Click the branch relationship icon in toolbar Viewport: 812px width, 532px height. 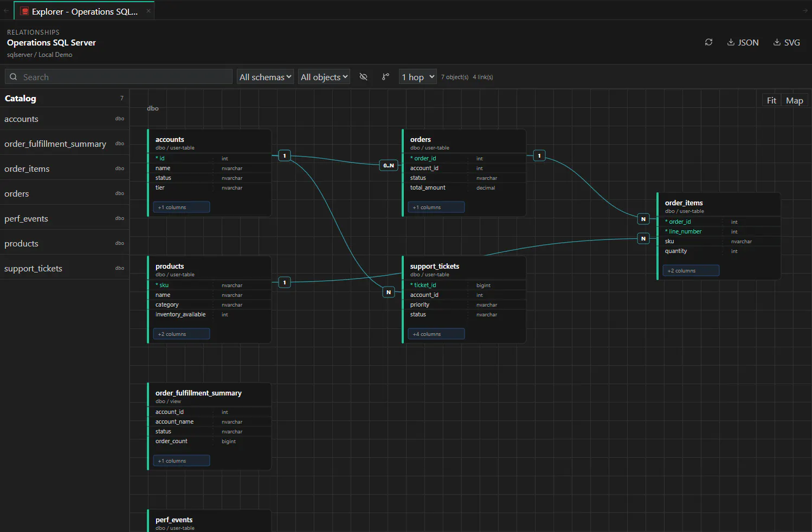(385, 77)
